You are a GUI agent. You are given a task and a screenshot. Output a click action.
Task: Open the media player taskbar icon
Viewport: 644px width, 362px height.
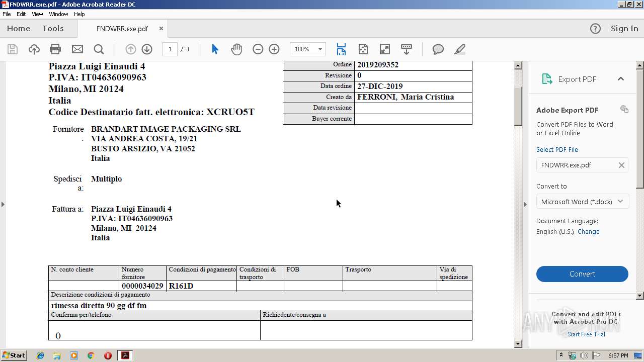[x=74, y=355]
